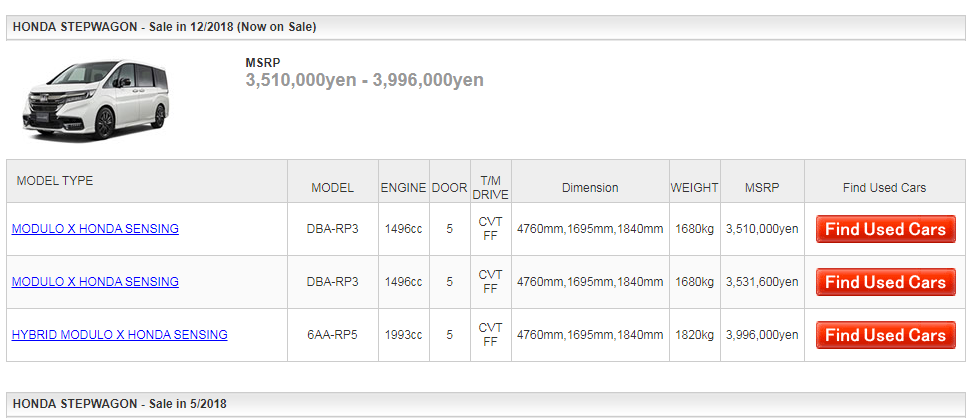Click the Stepwagon Sale in 5/2018 header
The image size is (974, 420).
click(x=487, y=404)
